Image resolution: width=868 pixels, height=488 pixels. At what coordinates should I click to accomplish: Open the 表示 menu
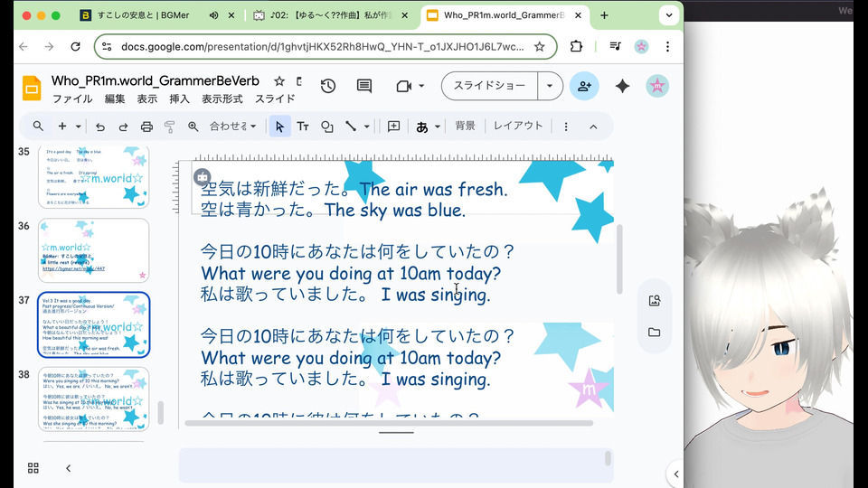click(147, 99)
